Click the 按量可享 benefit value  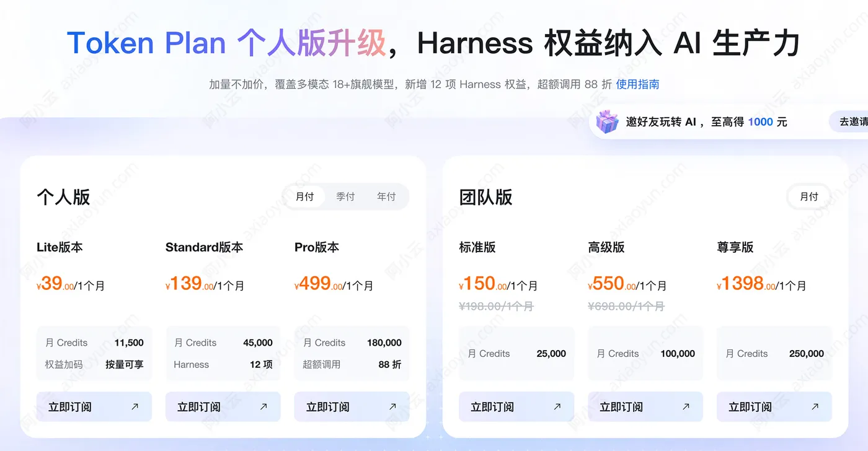(x=125, y=364)
